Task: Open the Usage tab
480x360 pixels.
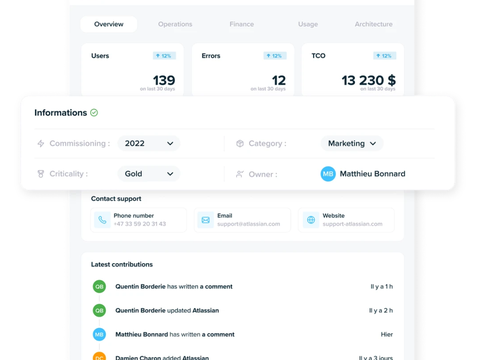Action: pos(308,24)
